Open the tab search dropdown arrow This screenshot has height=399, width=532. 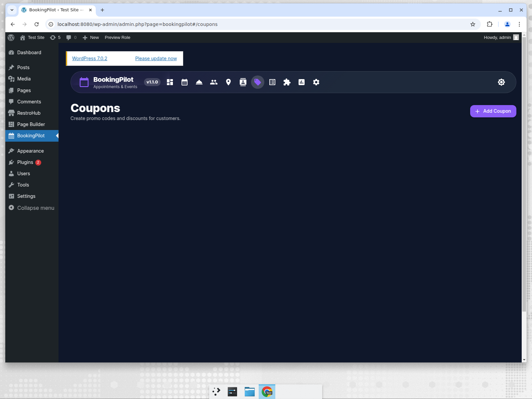point(12,10)
